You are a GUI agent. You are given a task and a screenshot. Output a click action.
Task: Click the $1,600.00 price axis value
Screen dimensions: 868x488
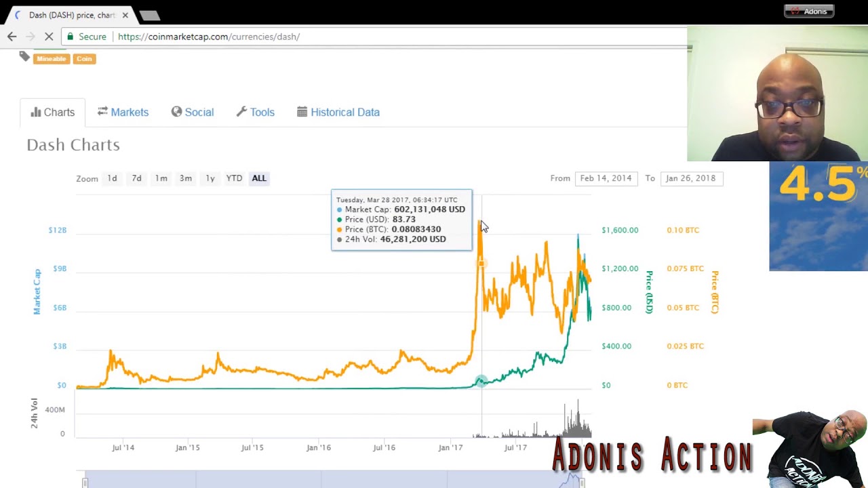pos(620,230)
